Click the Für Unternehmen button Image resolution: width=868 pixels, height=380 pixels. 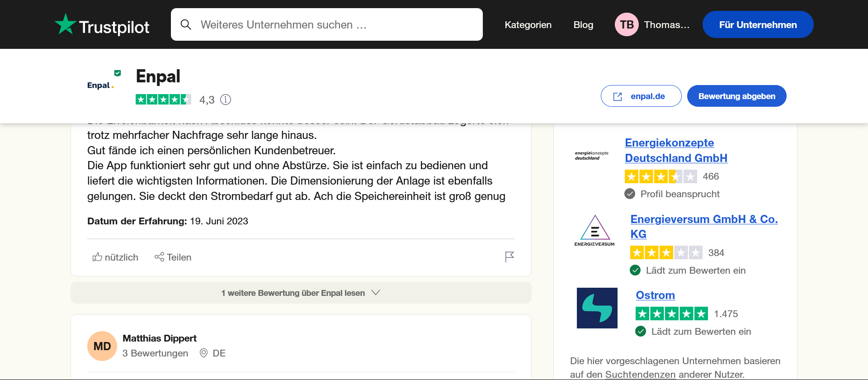758,24
